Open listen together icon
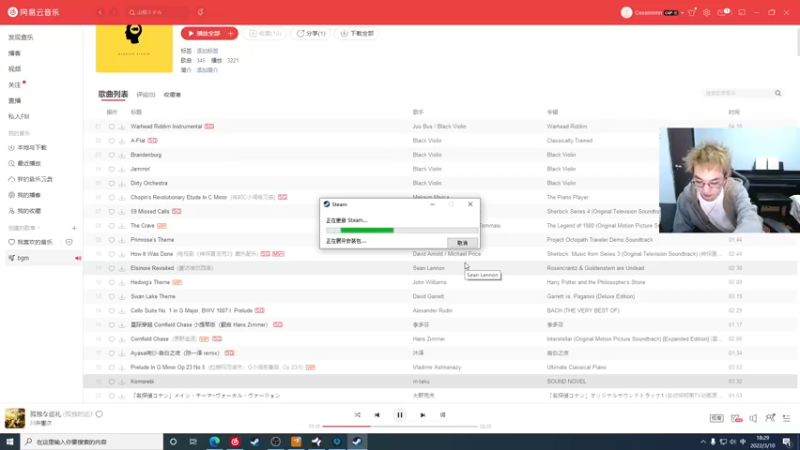 pyautogui.click(x=770, y=418)
